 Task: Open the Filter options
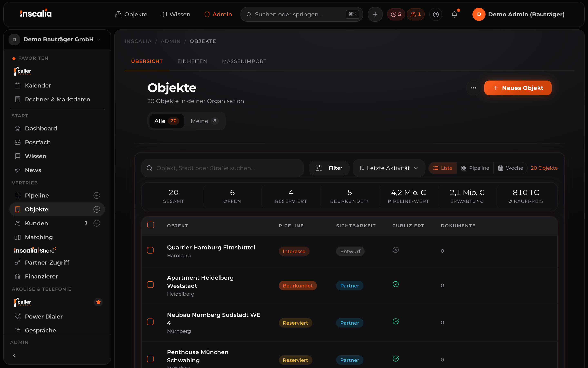pyautogui.click(x=329, y=168)
